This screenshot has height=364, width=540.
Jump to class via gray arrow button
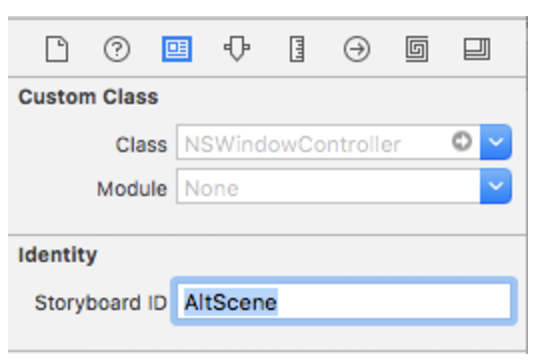(x=461, y=141)
